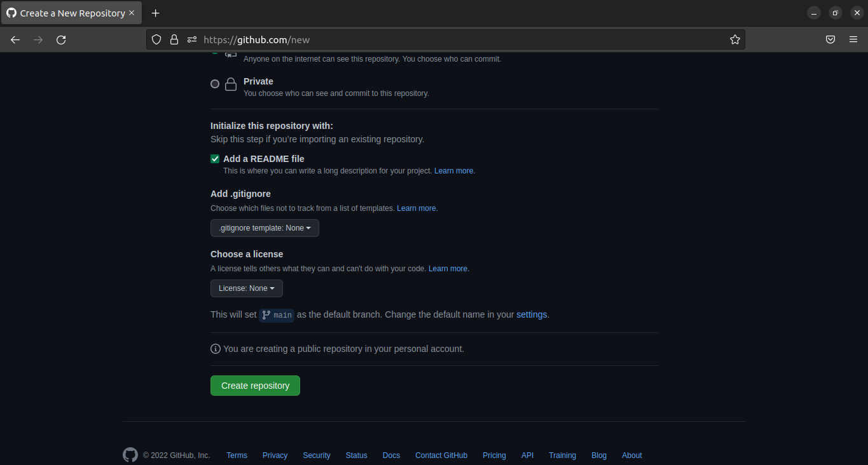Open Terms in the footer
The width and height of the screenshot is (868, 465).
point(237,455)
